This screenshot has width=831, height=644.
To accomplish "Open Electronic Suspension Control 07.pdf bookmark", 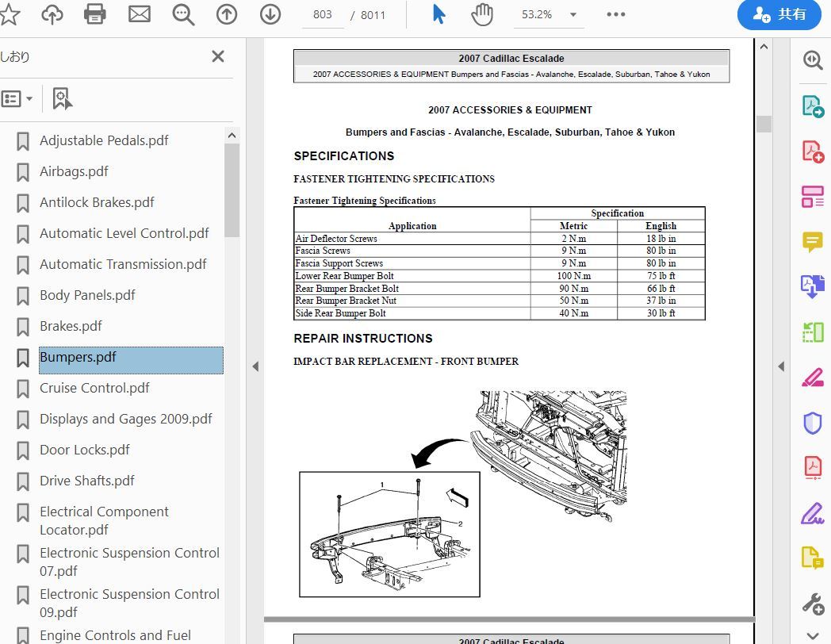I will 129,562.
